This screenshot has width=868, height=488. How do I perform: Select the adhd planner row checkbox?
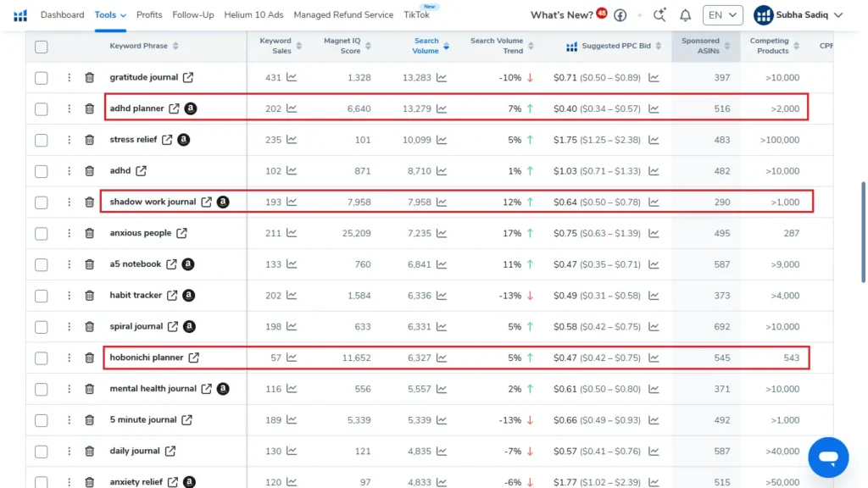[x=41, y=109]
